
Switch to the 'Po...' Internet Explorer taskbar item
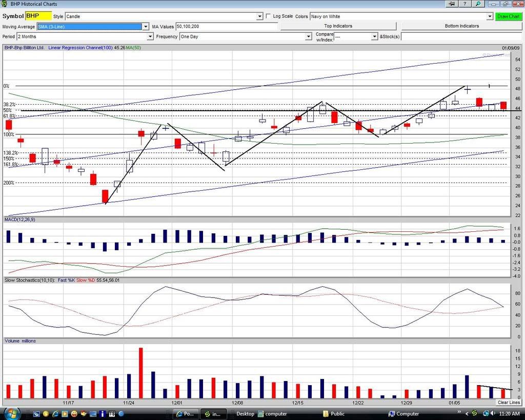click(186, 414)
